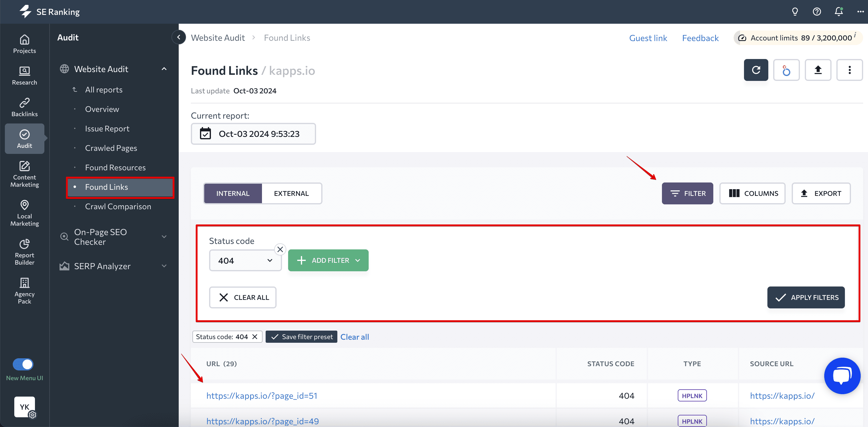Click the overflow menu three-dots icon
This screenshot has width=868, height=427.
(x=850, y=70)
